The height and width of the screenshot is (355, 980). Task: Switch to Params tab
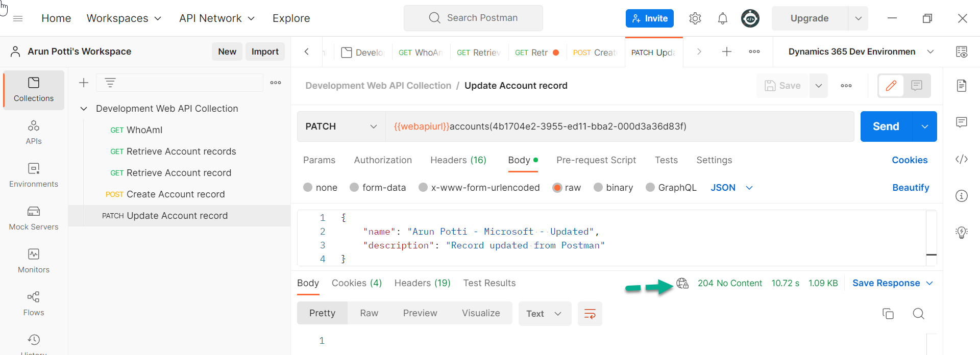320,160
